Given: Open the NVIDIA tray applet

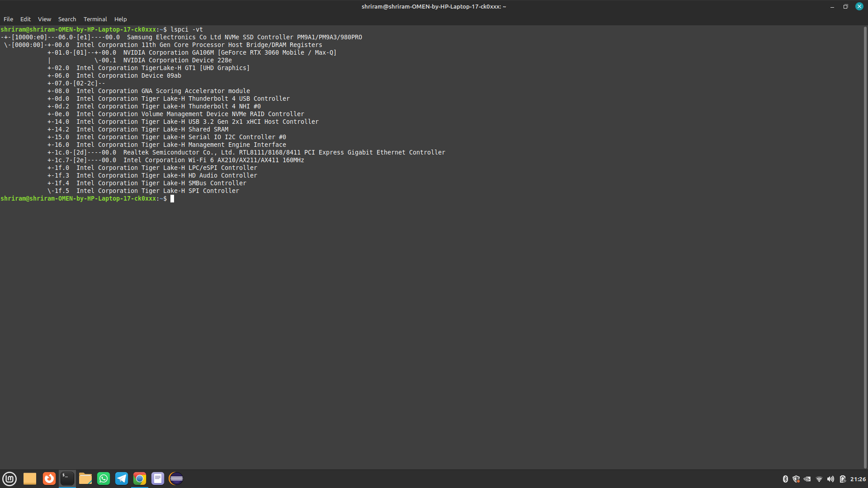Looking at the screenshot, I should pyautogui.click(x=807, y=479).
